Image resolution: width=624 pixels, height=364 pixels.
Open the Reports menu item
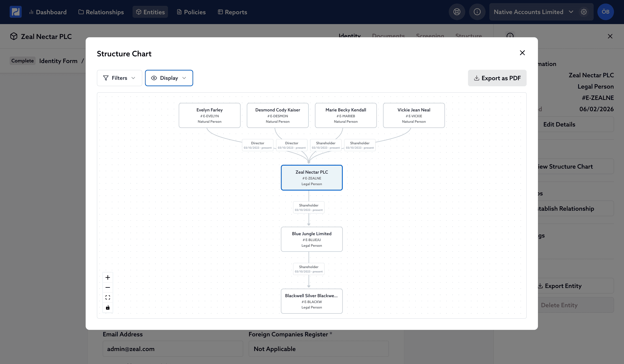[232, 12]
